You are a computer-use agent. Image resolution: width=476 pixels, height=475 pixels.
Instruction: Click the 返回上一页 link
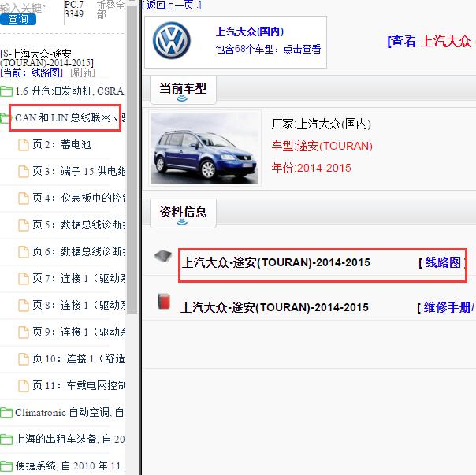(172, 5)
